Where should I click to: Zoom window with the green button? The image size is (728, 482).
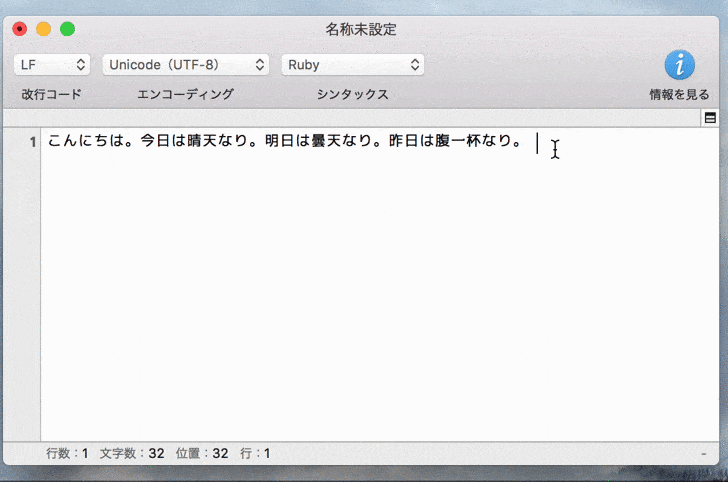coord(68,29)
